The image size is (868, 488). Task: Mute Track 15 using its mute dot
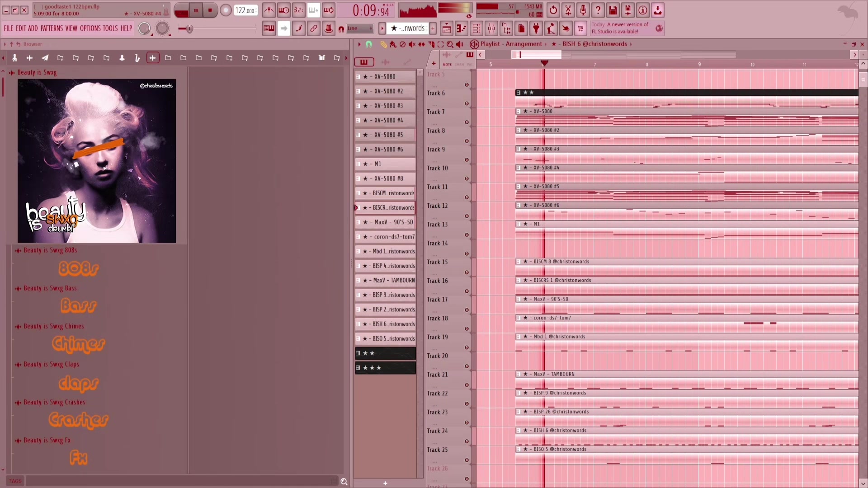[x=467, y=272]
